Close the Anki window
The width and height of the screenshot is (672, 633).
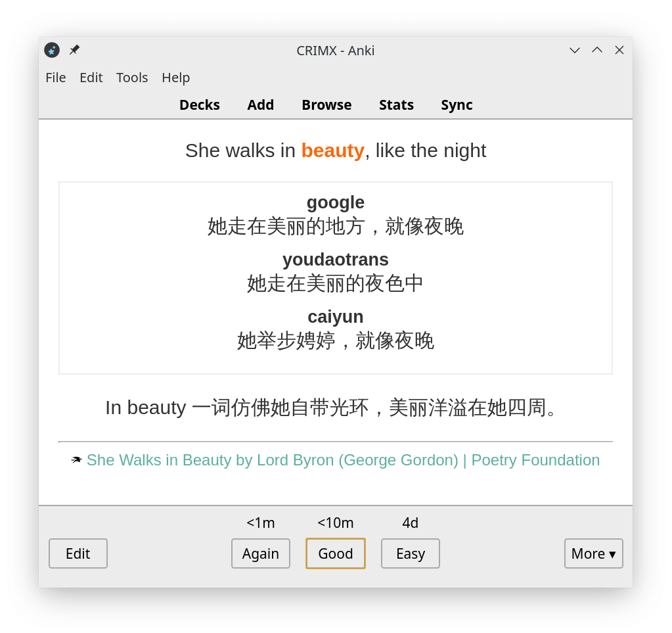pos(619,50)
